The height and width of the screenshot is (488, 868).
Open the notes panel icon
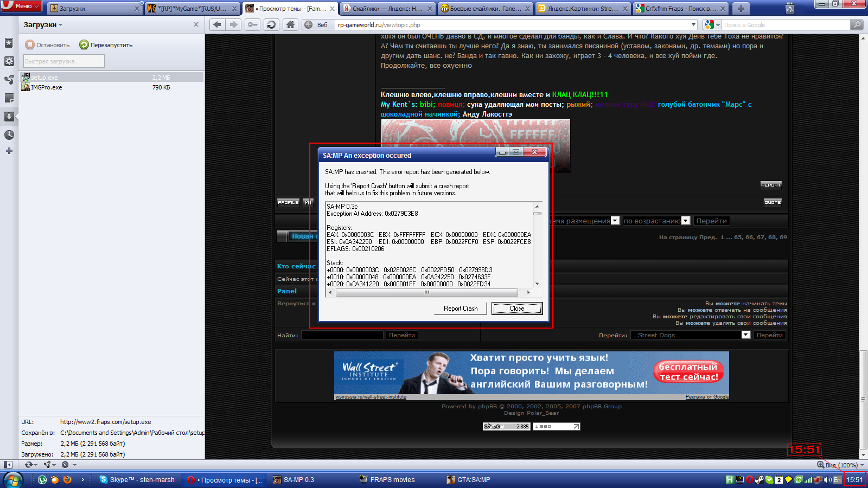pos(9,98)
